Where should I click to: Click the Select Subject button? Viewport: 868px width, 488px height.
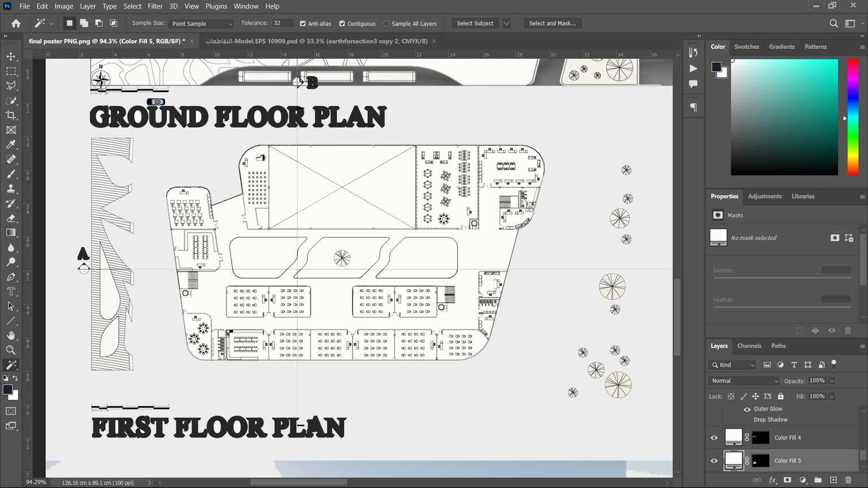coord(475,23)
